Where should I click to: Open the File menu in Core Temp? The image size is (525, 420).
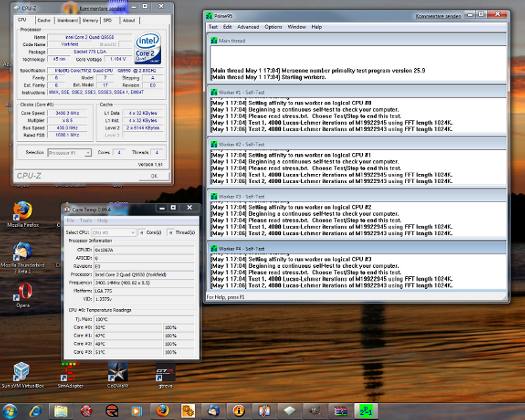pyautogui.click(x=70, y=220)
